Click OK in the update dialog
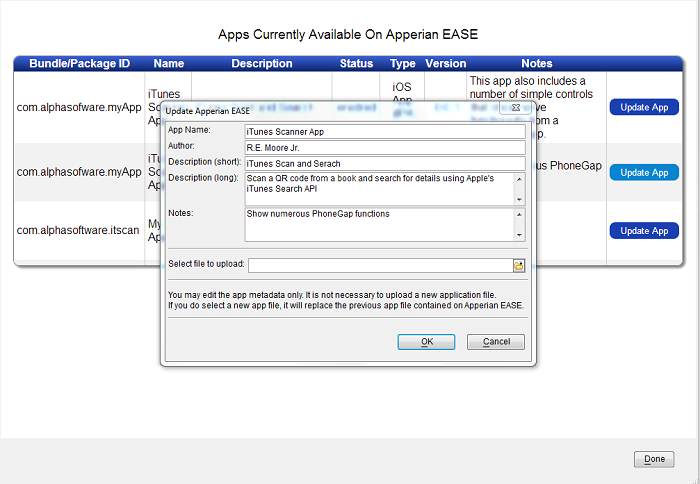 [x=426, y=342]
